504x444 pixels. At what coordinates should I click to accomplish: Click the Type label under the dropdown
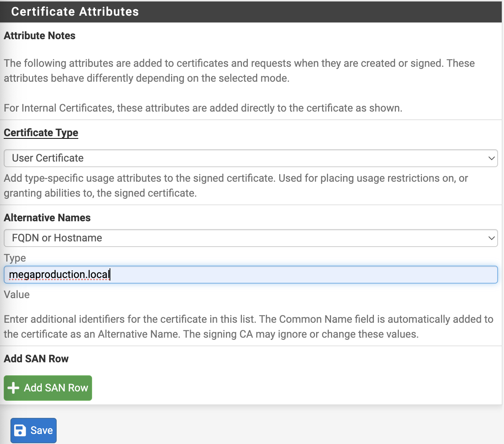(15, 258)
